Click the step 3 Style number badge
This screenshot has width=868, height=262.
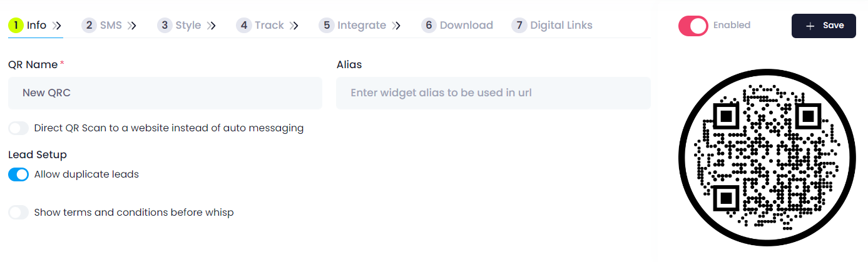tap(165, 26)
